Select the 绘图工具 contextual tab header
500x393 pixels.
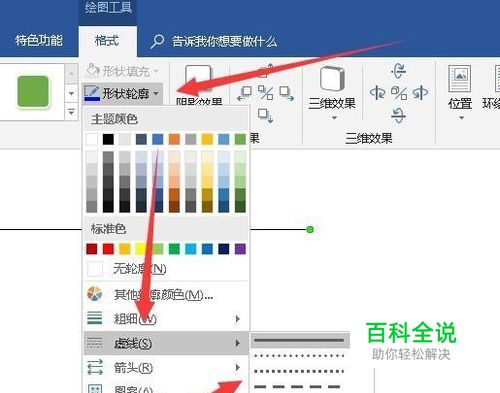pyautogui.click(x=108, y=8)
